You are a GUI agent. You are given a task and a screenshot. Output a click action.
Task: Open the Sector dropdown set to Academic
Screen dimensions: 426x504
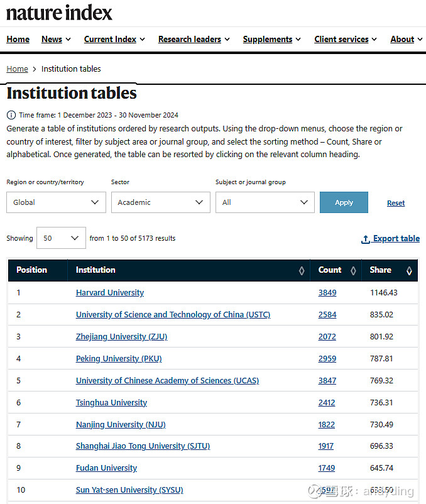pyautogui.click(x=160, y=202)
